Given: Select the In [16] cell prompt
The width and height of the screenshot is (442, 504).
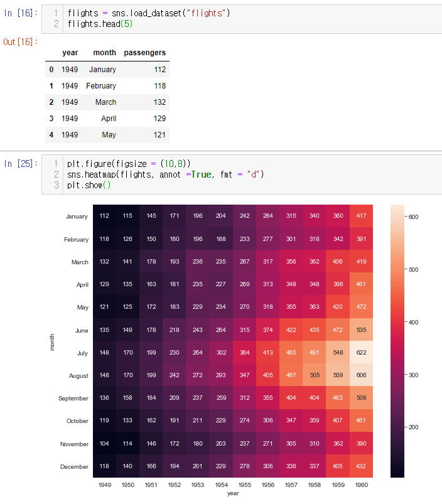Looking at the screenshot, I should coord(20,13).
